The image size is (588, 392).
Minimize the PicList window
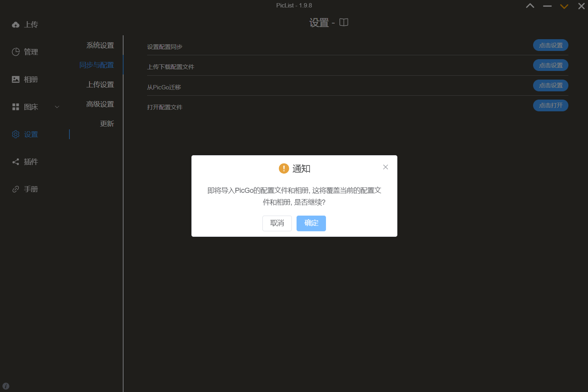[547, 6]
